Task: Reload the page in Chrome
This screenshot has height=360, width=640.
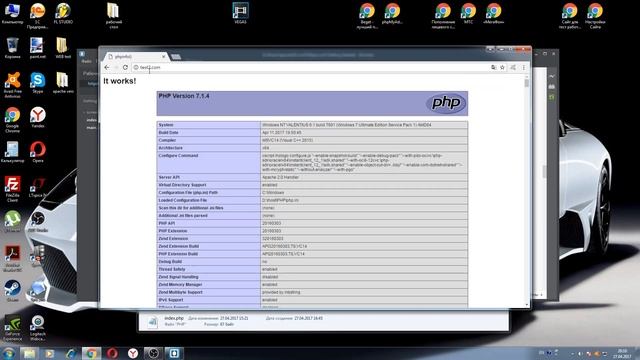Action: [125, 67]
